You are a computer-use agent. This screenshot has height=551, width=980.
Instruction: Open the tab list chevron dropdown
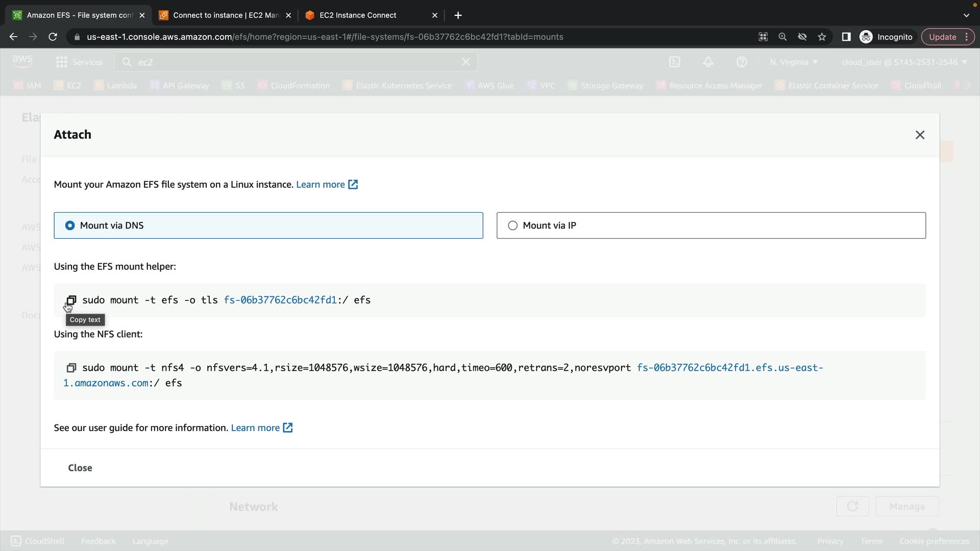pos(966,15)
